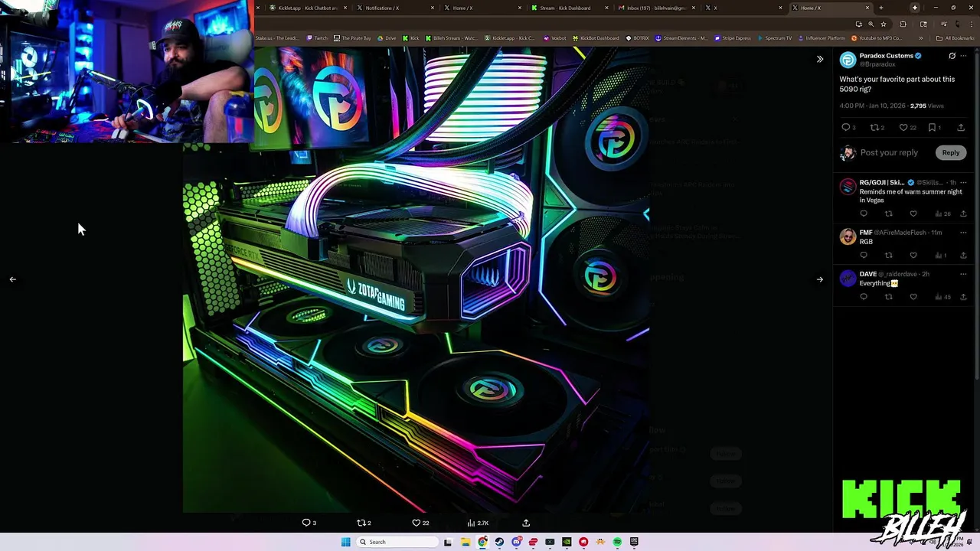
Task: Open more options on FMF reply
Action: pos(963,232)
